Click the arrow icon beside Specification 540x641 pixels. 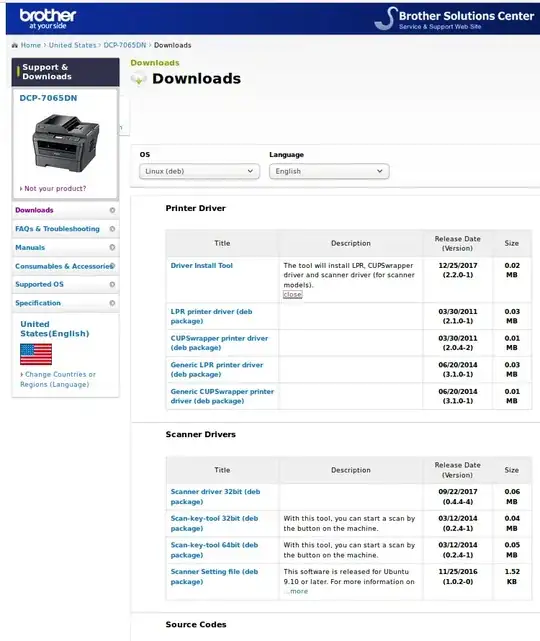(112, 303)
